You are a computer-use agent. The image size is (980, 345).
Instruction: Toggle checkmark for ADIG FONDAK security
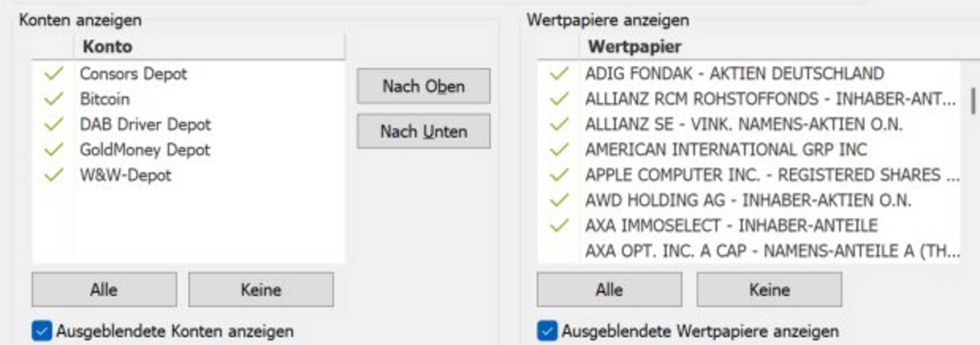coord(559,73)
